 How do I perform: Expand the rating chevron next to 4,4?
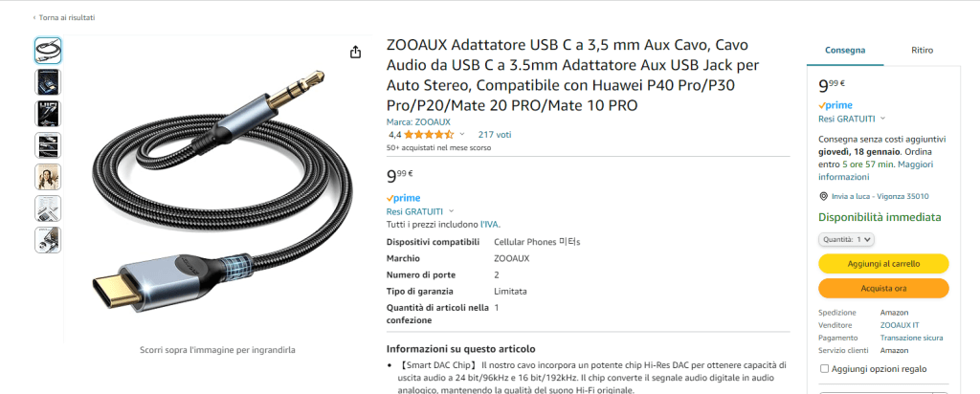pyautogui.click(x=462, y=134)
